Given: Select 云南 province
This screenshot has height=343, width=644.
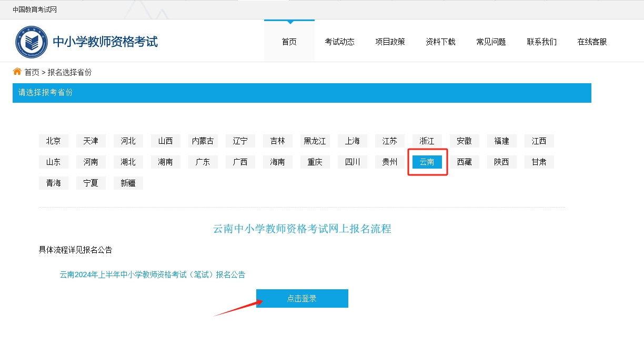Looking at the screenshot, I should pos(427,162).
